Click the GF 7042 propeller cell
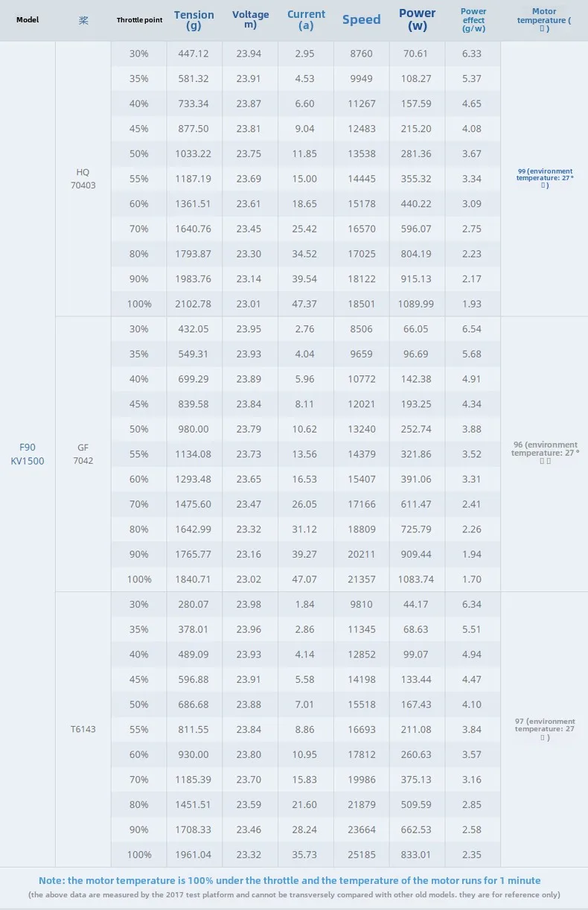This screenshot has height=910, width=588. coord(83,454)
